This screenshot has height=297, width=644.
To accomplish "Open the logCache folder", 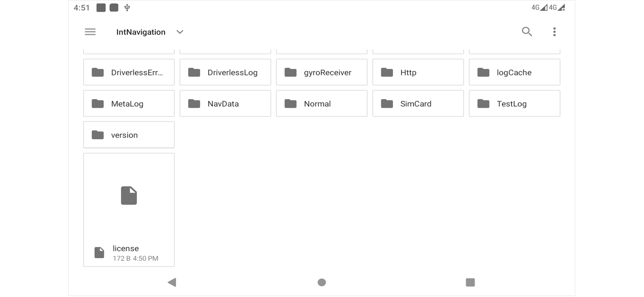I will (x=514, y=72).
